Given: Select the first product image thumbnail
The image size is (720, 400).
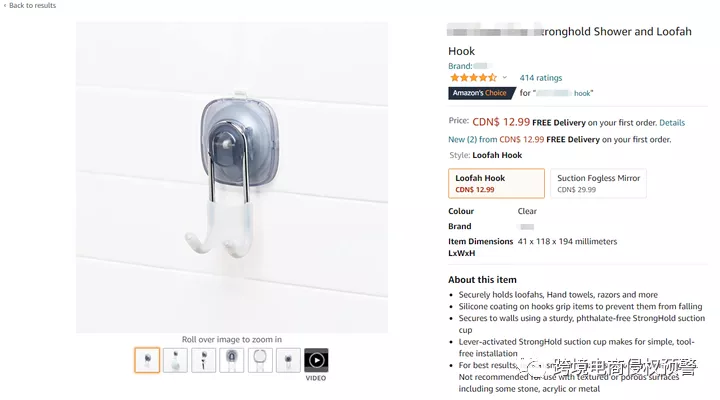Looking at the screenshot, I should [147, 360].
